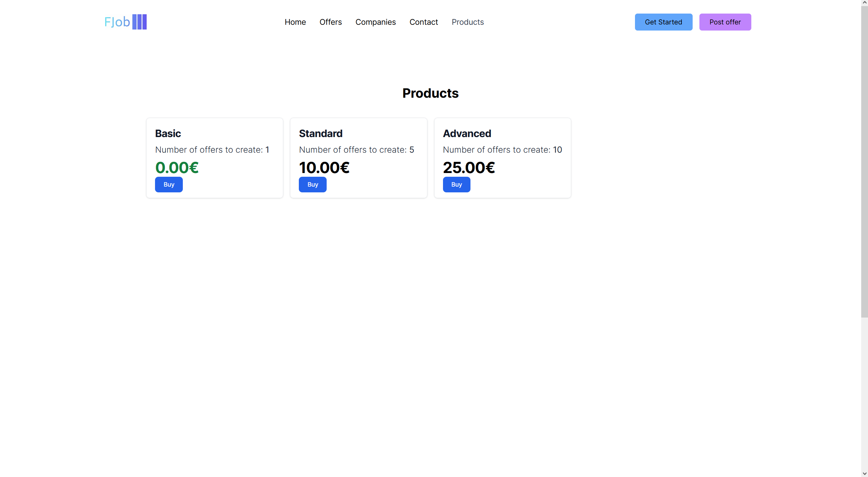
Task: Click the green 0.00€ price
Action: coord(177,168)
